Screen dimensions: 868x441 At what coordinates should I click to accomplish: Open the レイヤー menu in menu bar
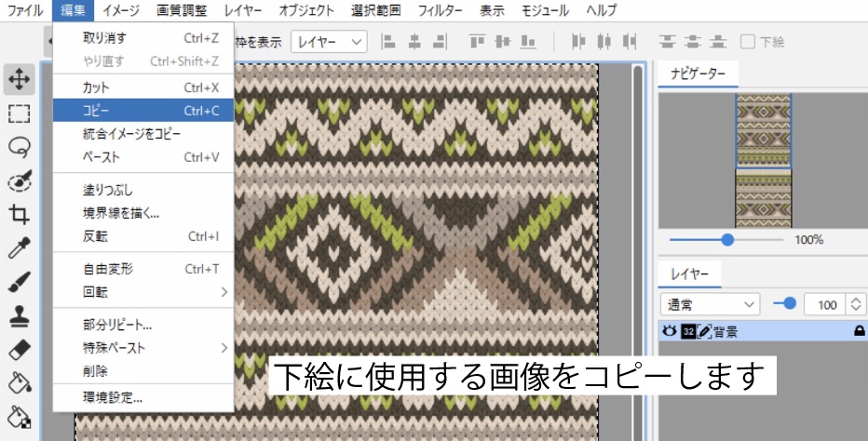pos(243,10)
